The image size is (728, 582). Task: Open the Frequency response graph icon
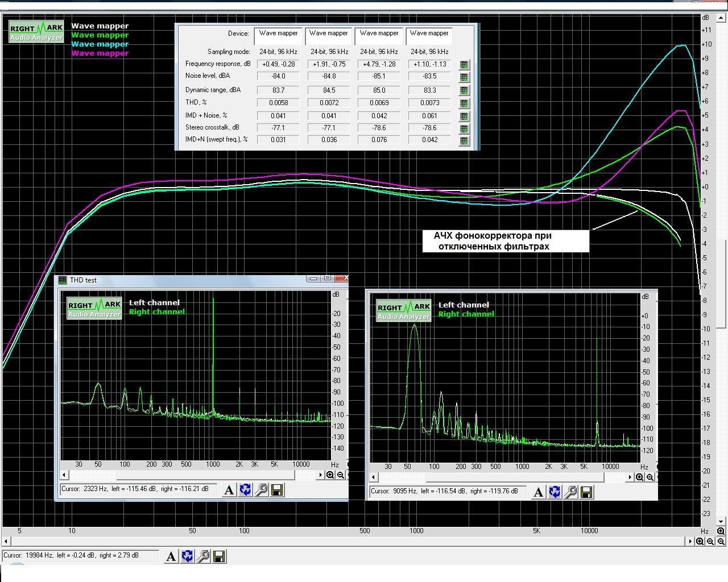[x=464, y=65]
